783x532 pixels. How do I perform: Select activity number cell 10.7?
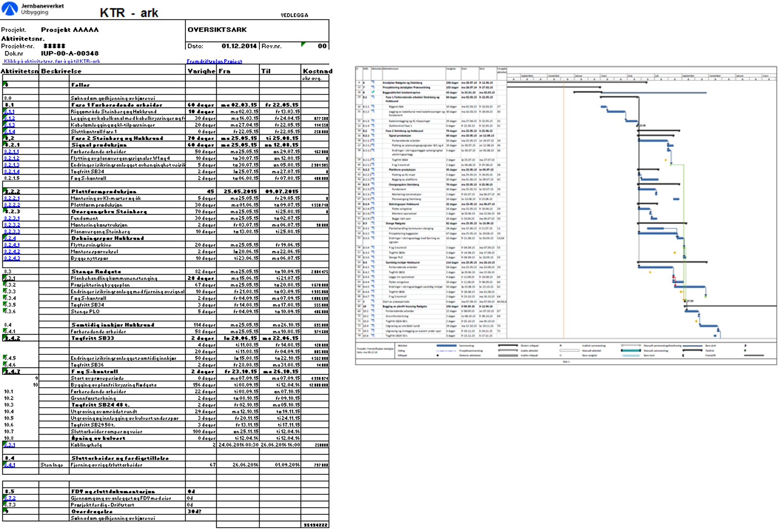click(x=9, y=432)
